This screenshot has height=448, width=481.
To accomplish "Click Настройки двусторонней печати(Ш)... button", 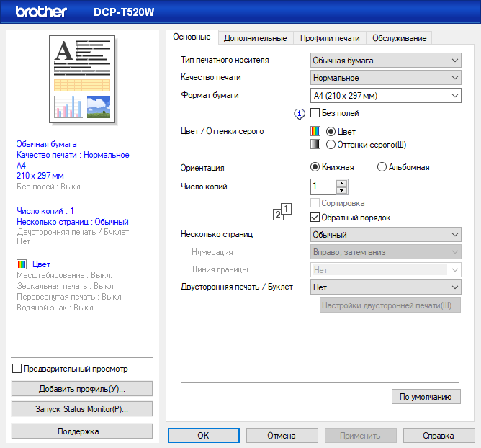I will click(x=390, y=305).
